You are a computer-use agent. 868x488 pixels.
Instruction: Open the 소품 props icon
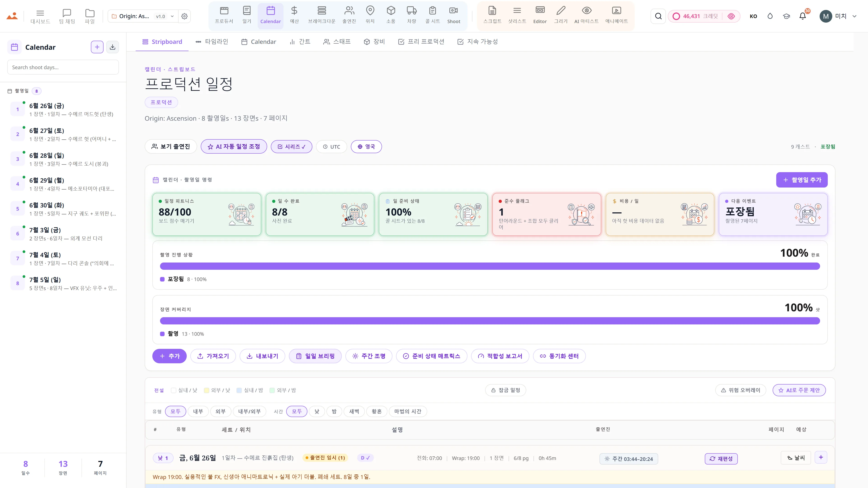(391, 16)
